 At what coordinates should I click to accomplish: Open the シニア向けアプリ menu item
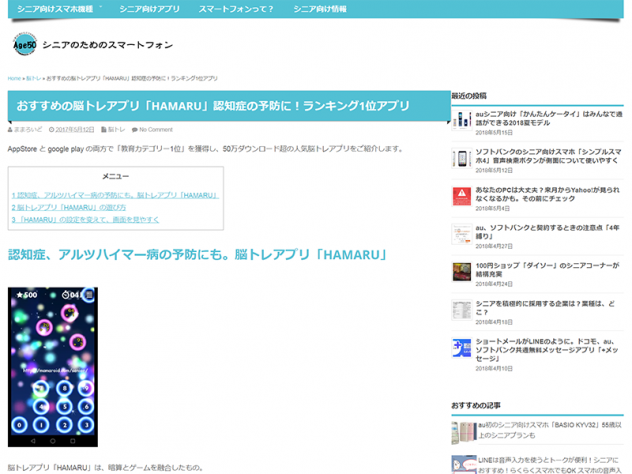150,9
